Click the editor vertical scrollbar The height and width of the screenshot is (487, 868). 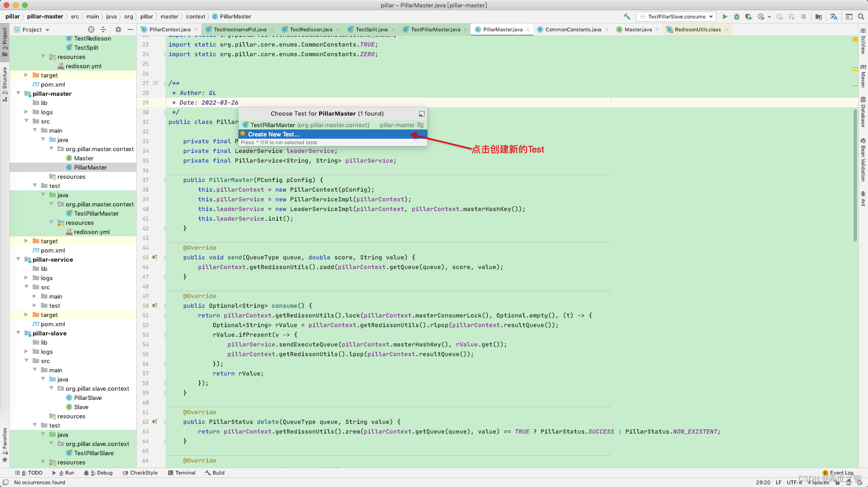coord(855,175)
